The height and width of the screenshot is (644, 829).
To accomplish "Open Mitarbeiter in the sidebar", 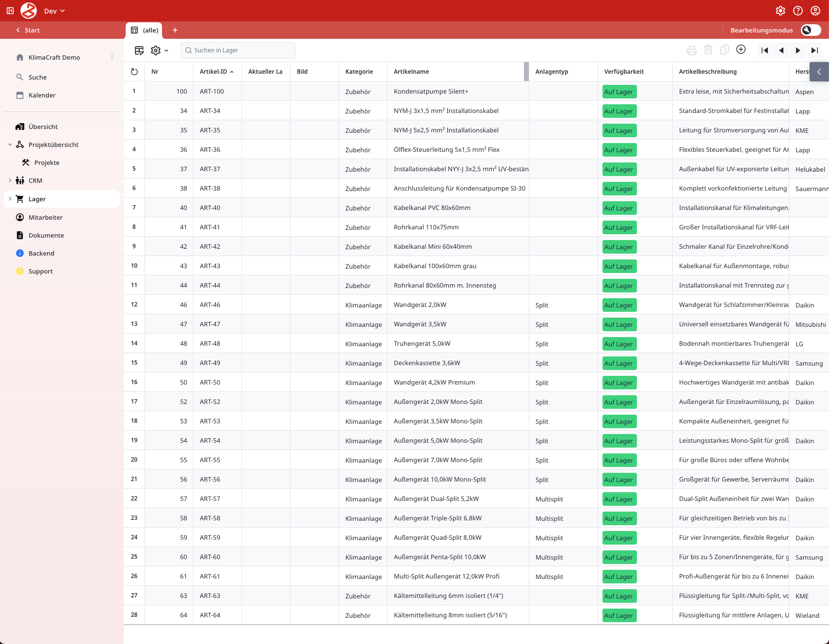I will (x=46, y=217).
